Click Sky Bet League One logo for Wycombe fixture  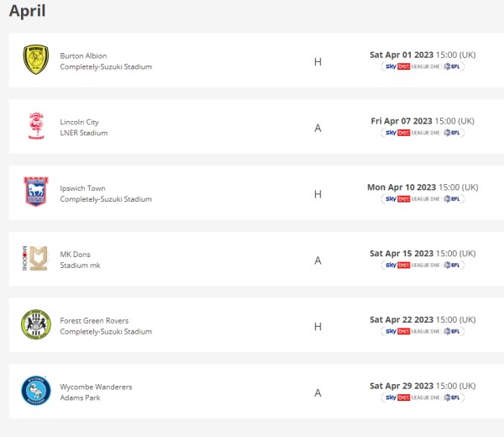422,397
